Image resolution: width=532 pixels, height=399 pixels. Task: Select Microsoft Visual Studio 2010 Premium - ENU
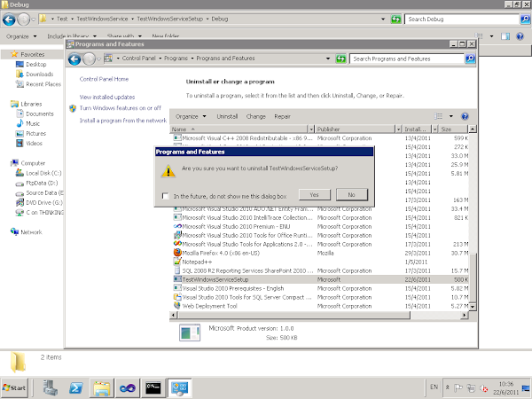[319, 227]
